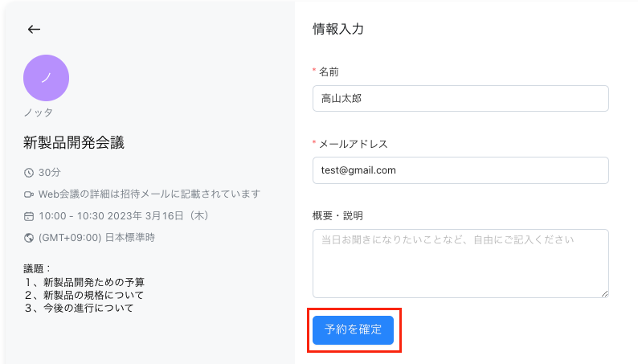Click the video camera icon for Web会議
638x364 pixels.
[x=28, y=194]
